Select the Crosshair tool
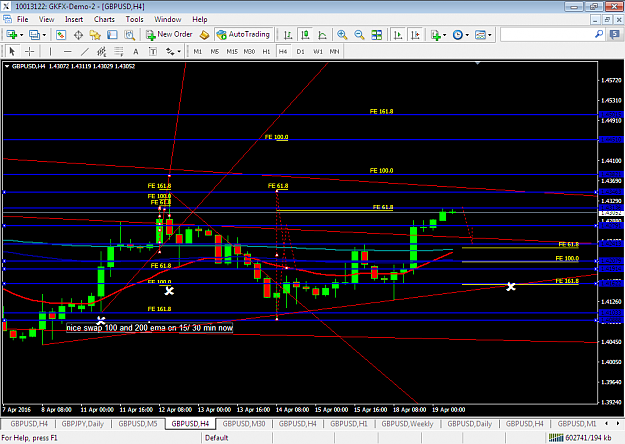The image size is (625, 444). point(29,51)
